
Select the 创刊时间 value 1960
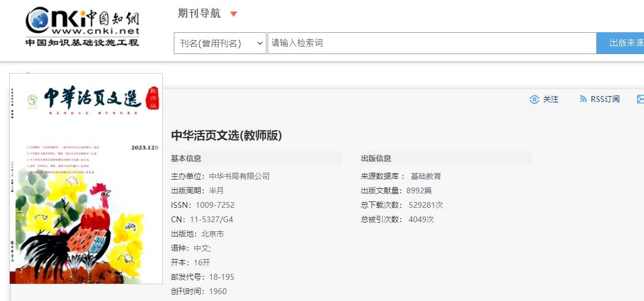coord(218,292)
